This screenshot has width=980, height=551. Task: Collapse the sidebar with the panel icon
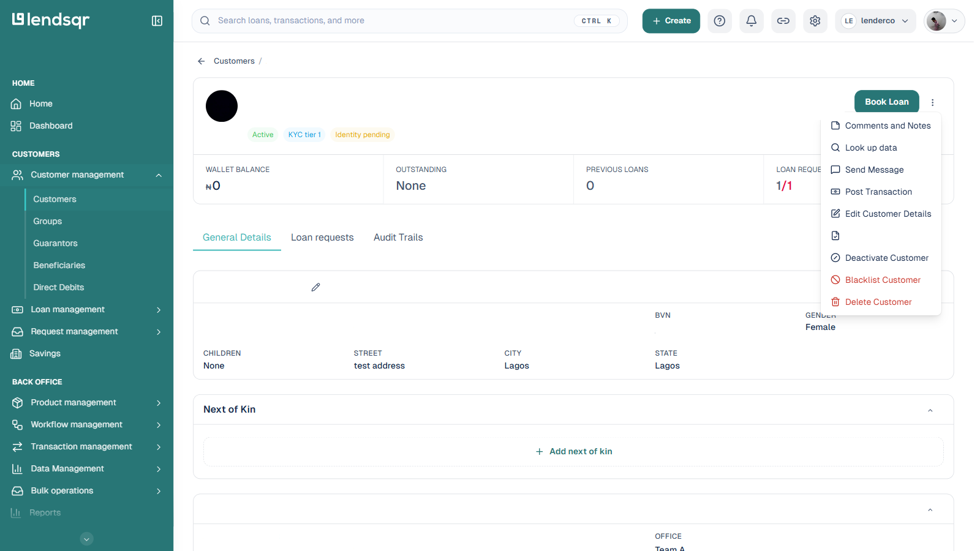tap(157, 21)
